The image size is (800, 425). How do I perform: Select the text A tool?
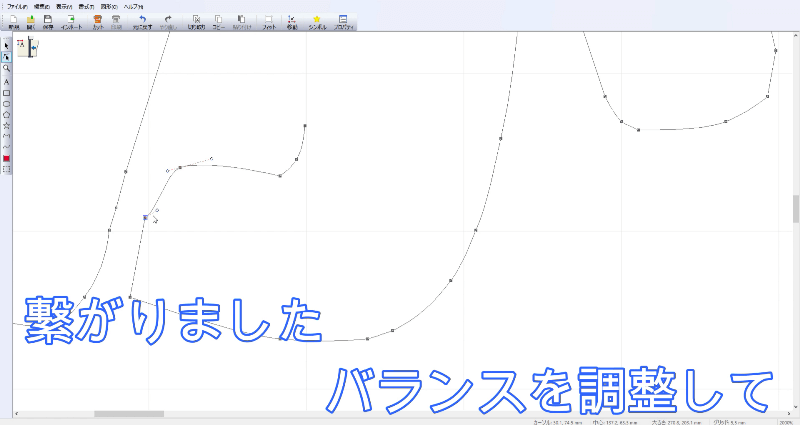tap(6, 82)
